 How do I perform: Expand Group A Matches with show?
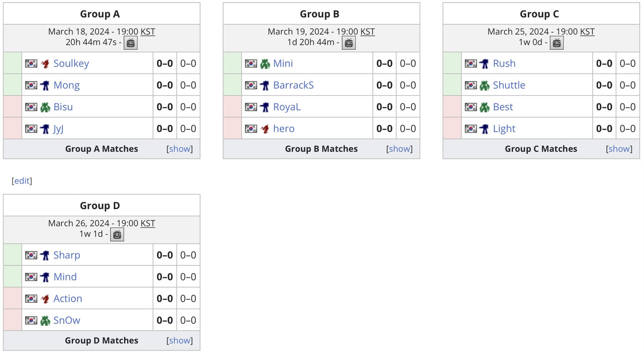tap(180, 149)
